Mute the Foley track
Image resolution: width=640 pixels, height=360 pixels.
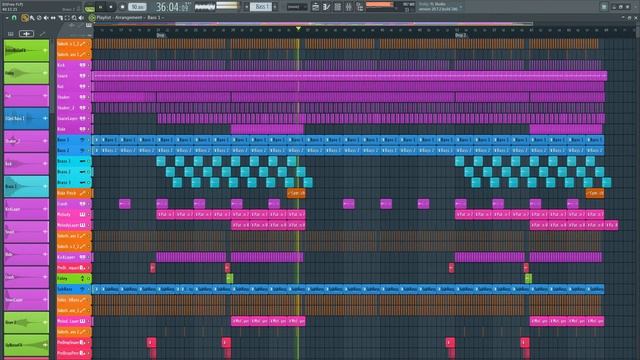click(89, 278)
